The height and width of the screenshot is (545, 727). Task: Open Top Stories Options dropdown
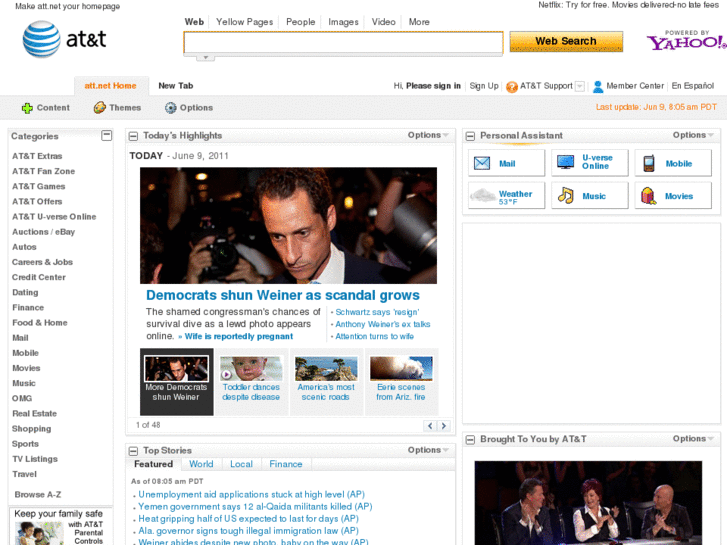pyautogui.click(x=428, y=450)
